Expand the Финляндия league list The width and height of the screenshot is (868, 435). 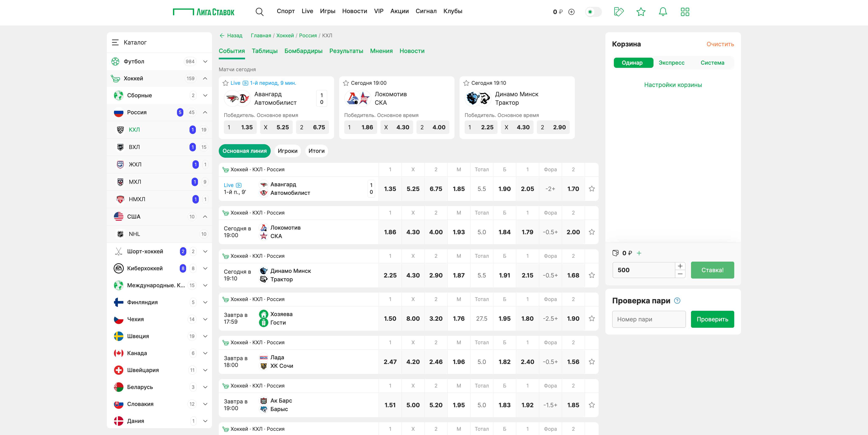tap(205, 302)
